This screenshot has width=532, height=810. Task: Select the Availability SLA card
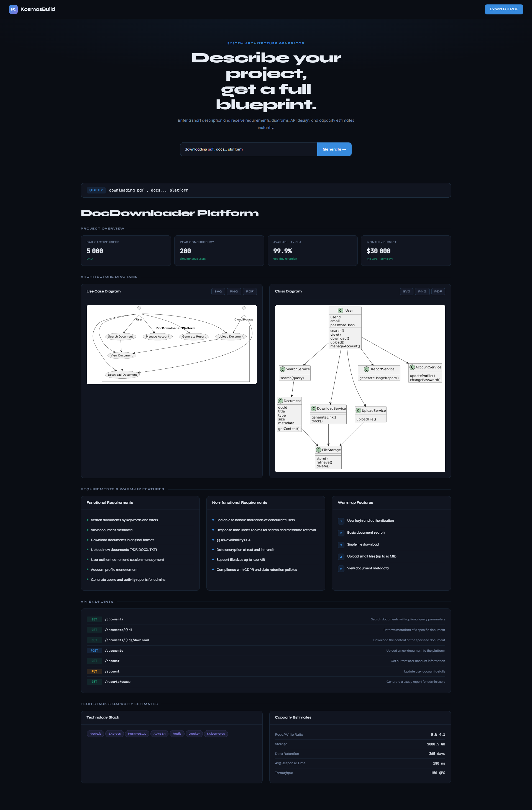coord(313,251)
